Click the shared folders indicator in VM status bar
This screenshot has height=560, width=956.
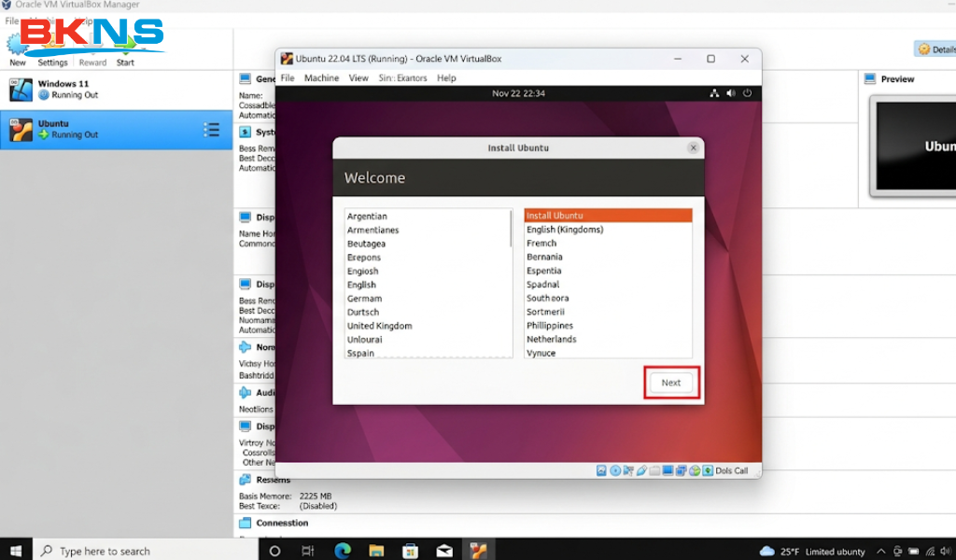click(x=654, y=470)
